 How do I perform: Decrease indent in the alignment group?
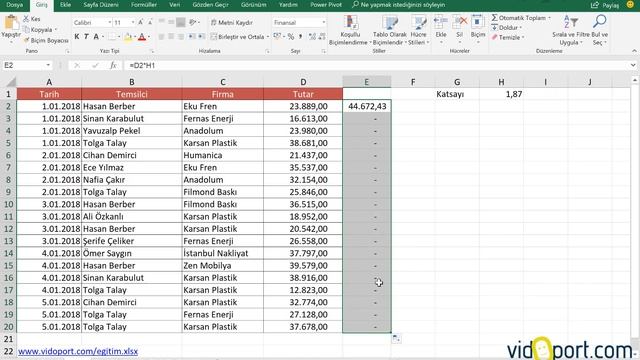tap(192, 37)
